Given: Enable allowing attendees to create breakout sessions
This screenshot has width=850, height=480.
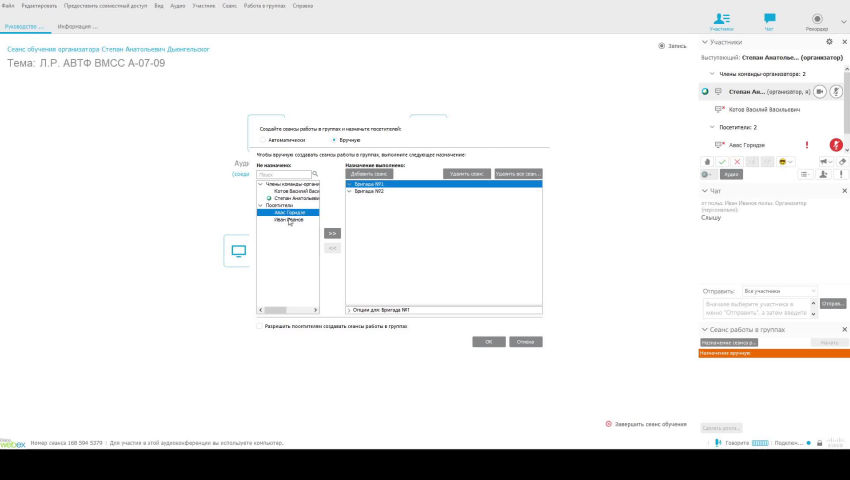Looking at the screenshot, I should 261,326.
